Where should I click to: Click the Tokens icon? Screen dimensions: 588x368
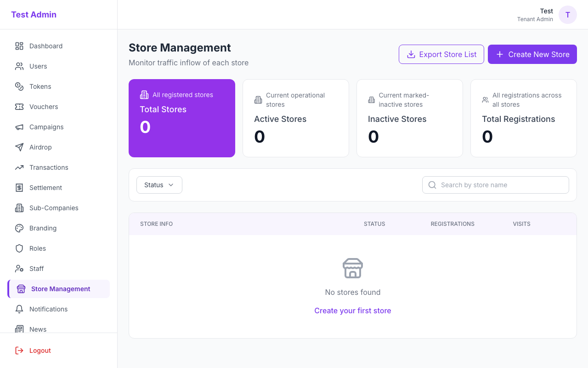[19, 86]
